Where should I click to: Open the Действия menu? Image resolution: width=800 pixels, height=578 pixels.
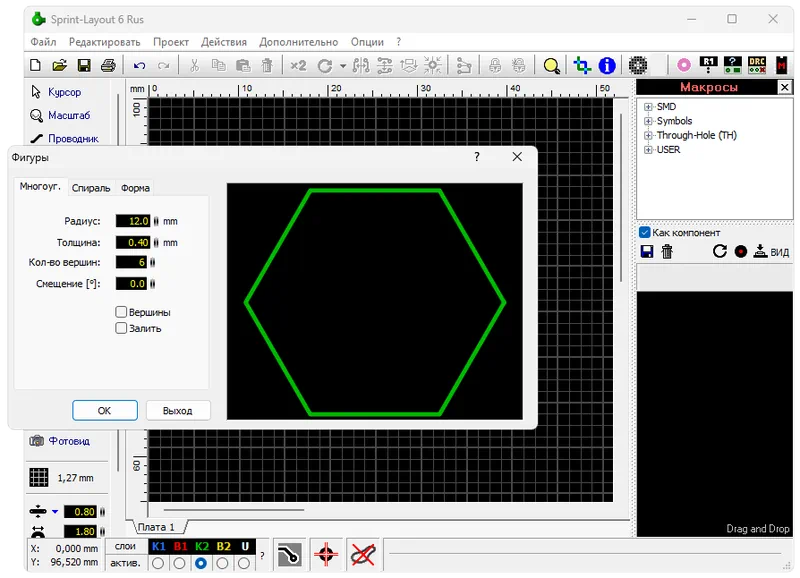click(x=223, y=42)
